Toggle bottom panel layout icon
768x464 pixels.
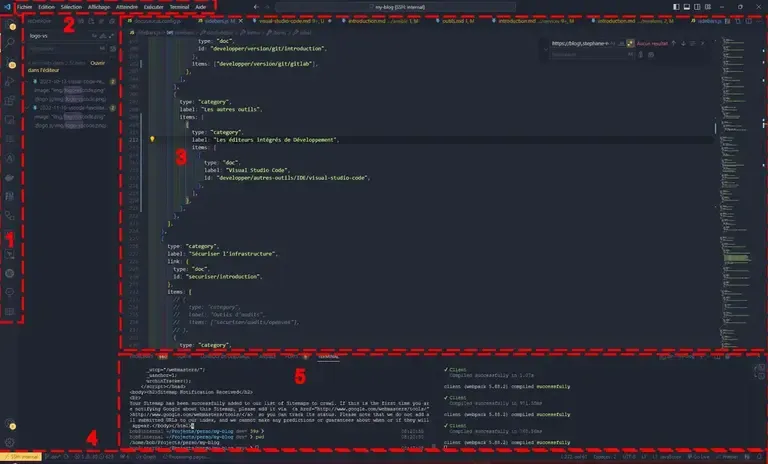[x=687, y=7]
